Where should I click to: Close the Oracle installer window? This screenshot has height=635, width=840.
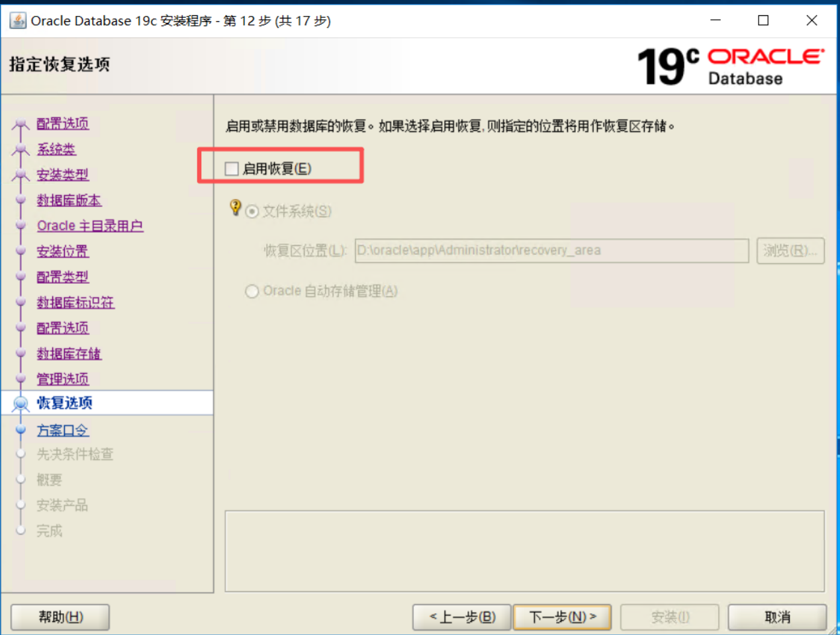point(812,21)
